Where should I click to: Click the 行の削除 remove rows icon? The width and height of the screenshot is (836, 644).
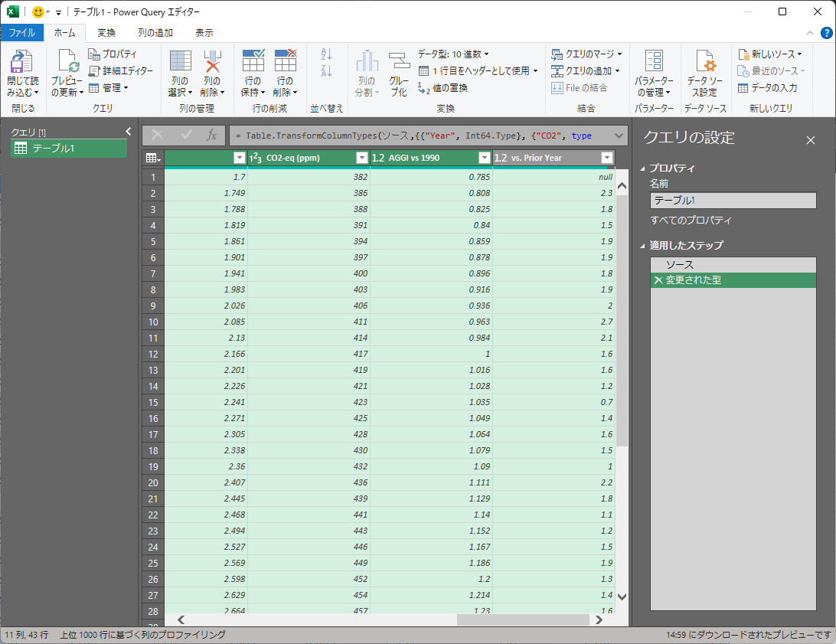[x=286, y=60]
